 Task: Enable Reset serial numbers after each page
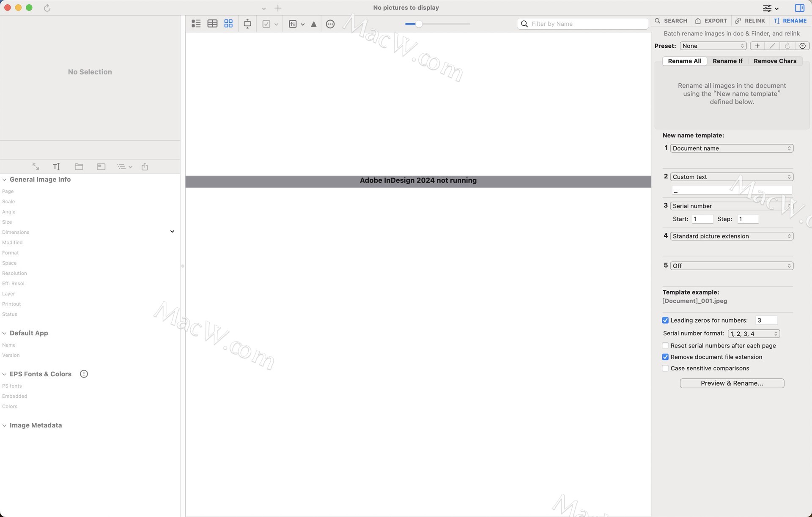[x=665, y=345]
